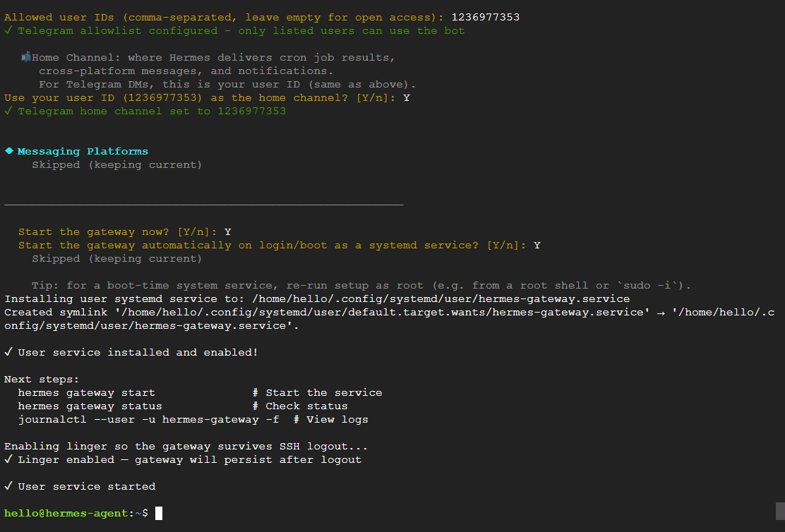Viewport: 785px width, 532px height.
Task: Click 'Use your user ID' prompt line
Action: [x=207, y=97]
